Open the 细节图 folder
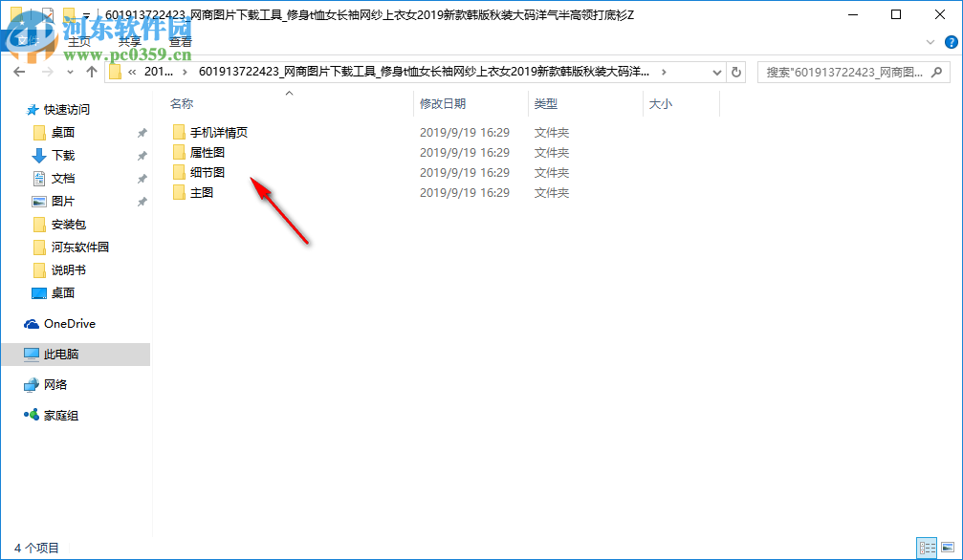This screenshot has width=963, height=560. pyautogui.click(x=209, y=172)
